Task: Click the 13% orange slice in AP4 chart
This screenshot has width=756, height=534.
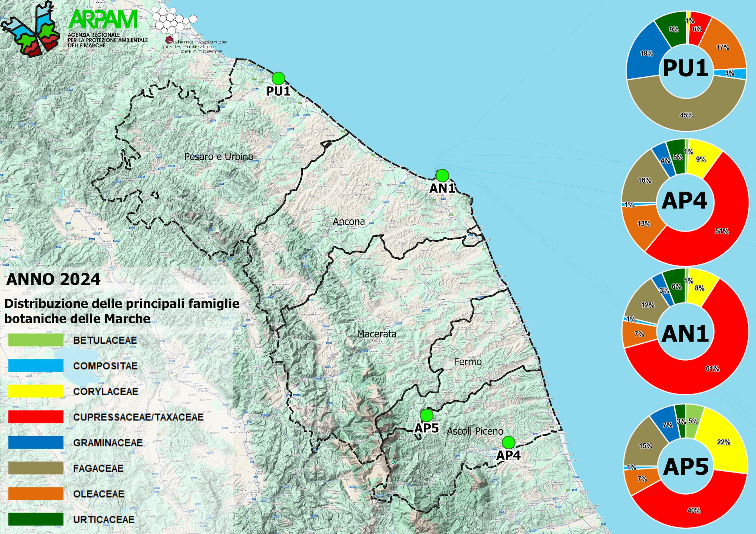Action: pyautogui.click(x=644, y=224)
